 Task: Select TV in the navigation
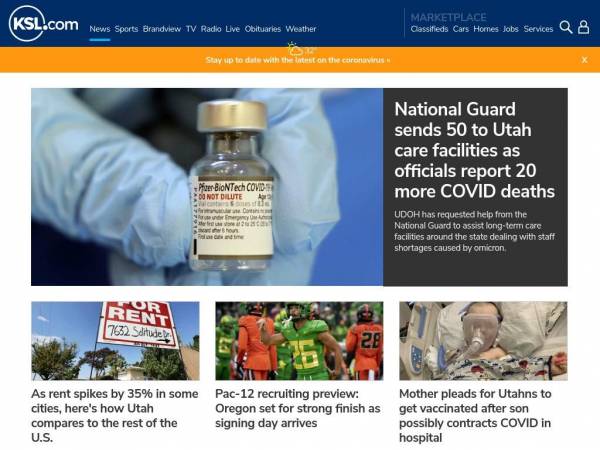191,29
